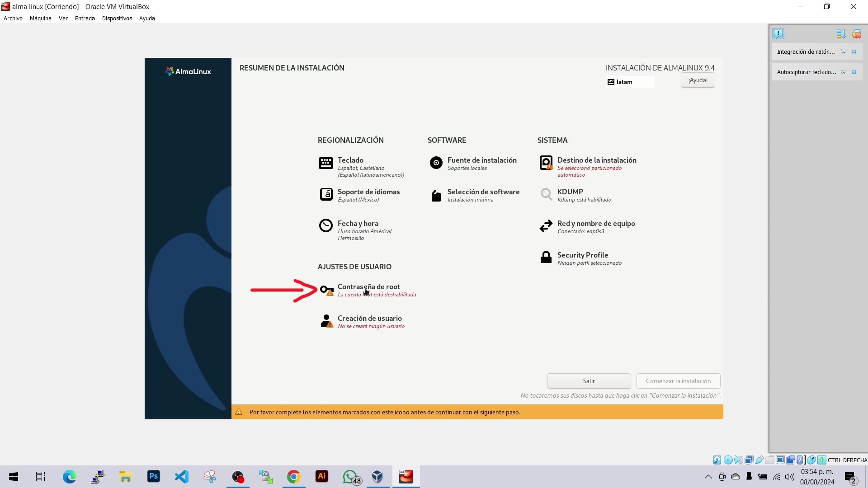Open Photoshop from the taskbar

[x=154, y=477]
